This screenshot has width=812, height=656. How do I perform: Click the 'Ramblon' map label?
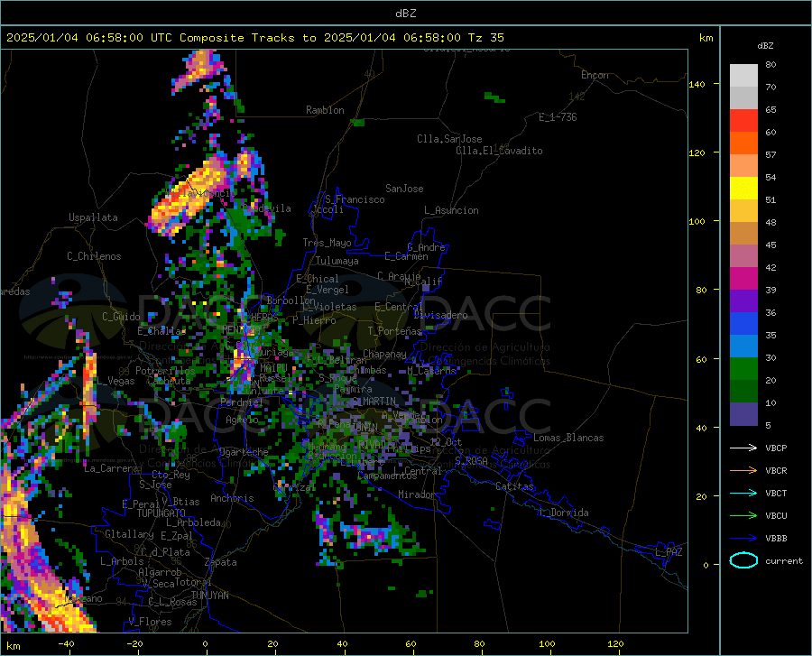[325, 110]
